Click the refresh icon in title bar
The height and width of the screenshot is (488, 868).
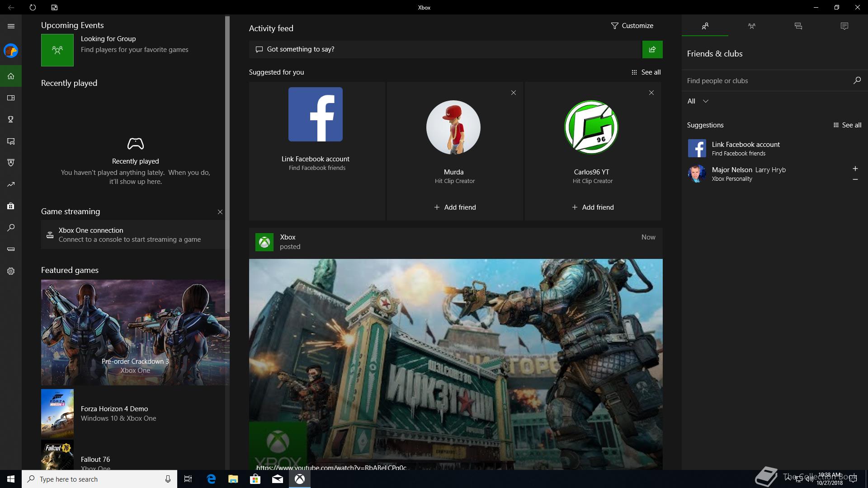33,7
